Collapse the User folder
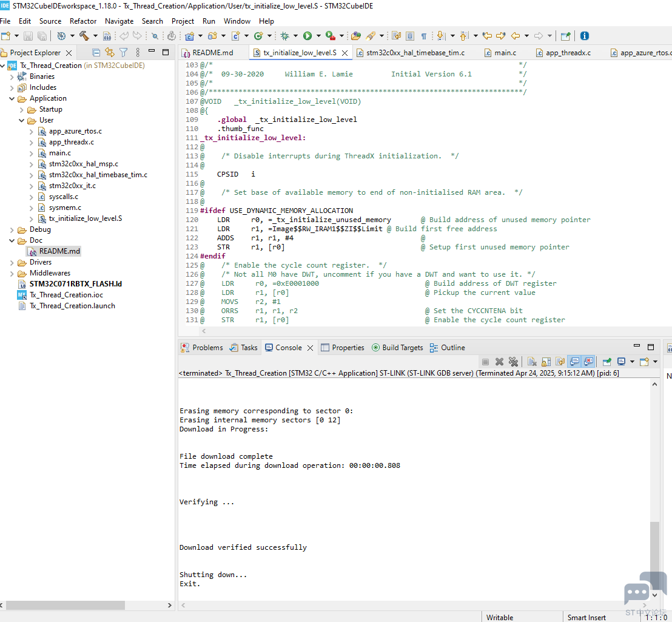 21,121
